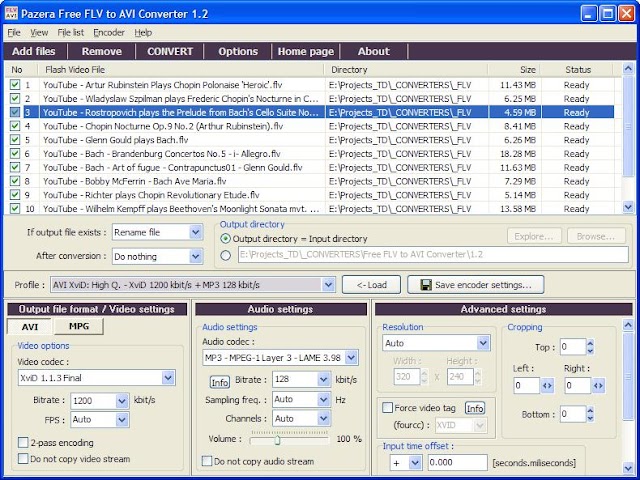Click the Volume slider handle
640x480 pixels.
278,440
